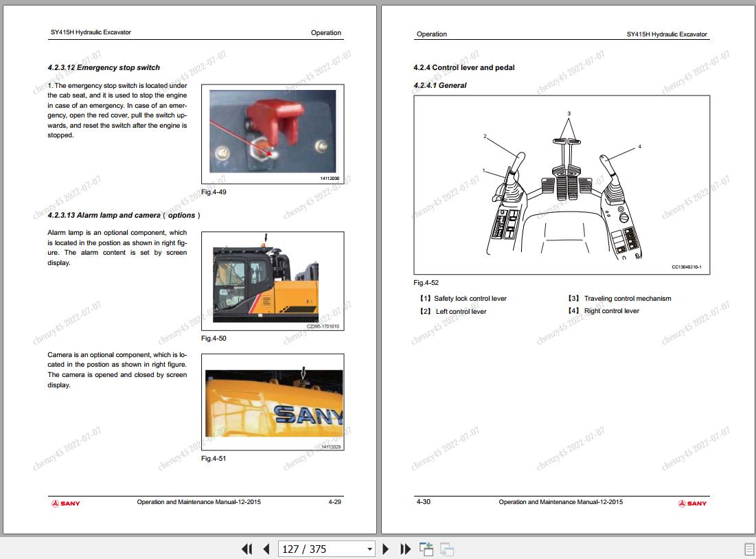Click callout number 2 in the lever diagram
The width and height of the screenshot is (756, 559).
[485, 137]
